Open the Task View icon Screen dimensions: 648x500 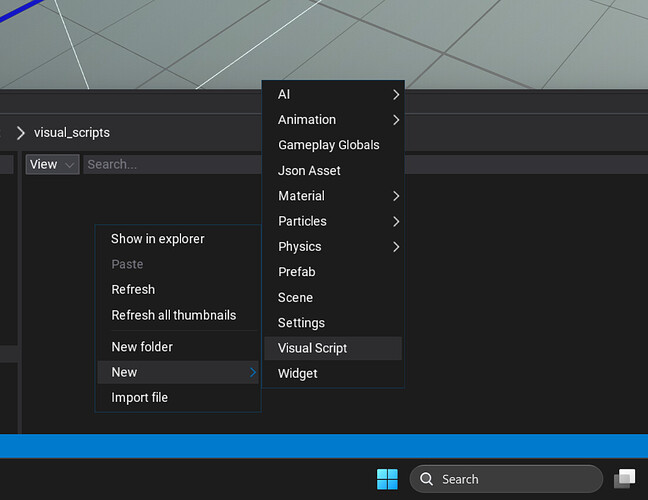tap(625, 479)
